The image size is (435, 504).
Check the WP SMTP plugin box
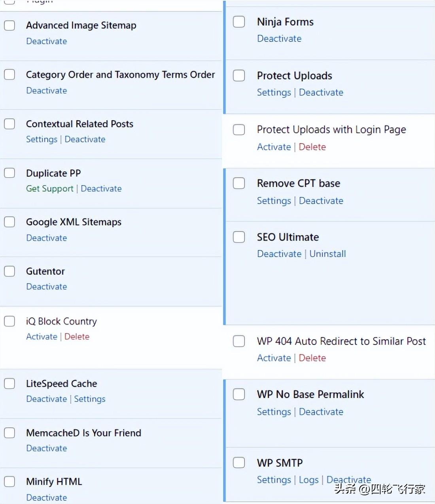click(x=239, y=462)
